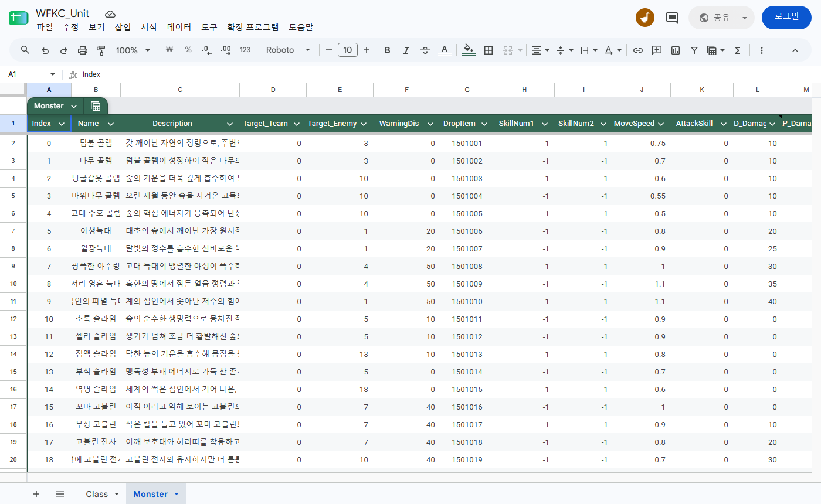Click the search menus magnifier icon
The width and height of the screenshot is (821, 504).
(25, 50)
